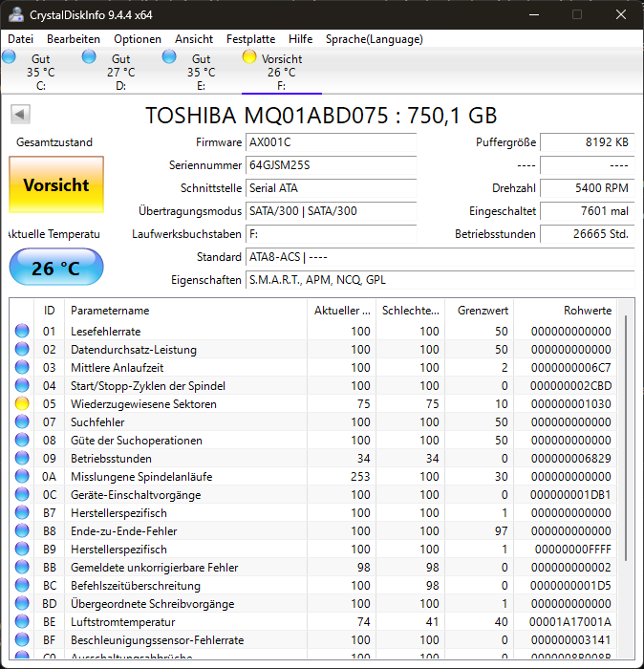Click the Schlechte column header
644x669 pixels.
[410, 311]
